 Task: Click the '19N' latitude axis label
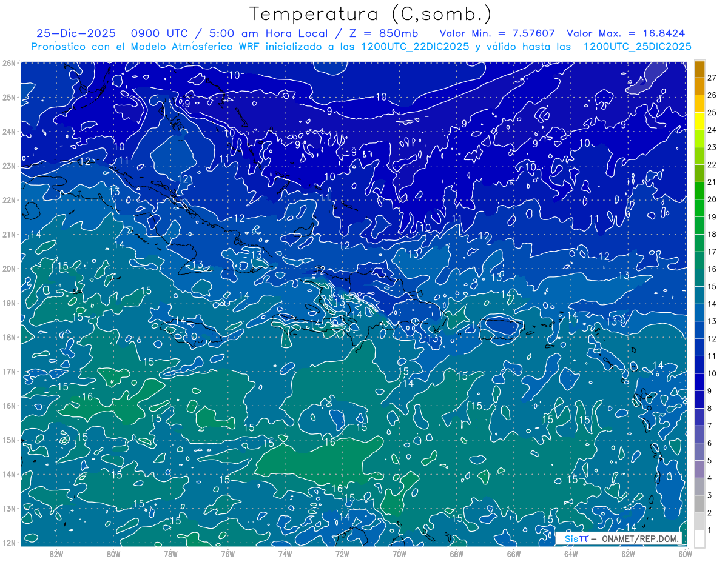pyautogui.click(x=8, y=303)
